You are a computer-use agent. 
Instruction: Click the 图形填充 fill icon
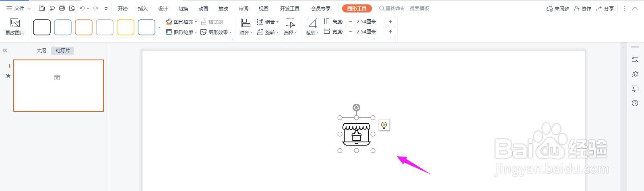pyautogui.click(x=169, y=22)
